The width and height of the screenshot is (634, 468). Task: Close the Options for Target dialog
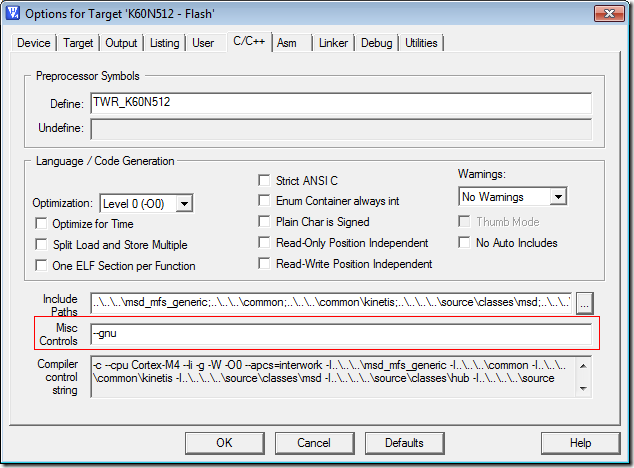[609, 14]
